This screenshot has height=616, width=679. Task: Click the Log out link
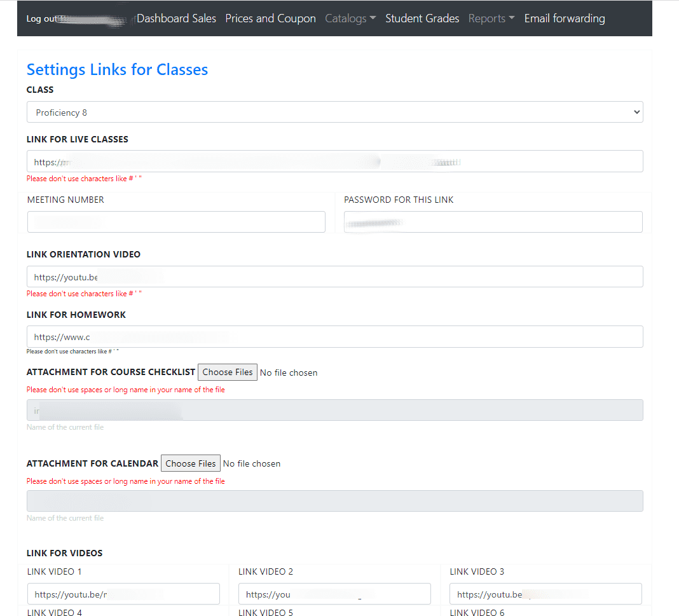(42, 19)
